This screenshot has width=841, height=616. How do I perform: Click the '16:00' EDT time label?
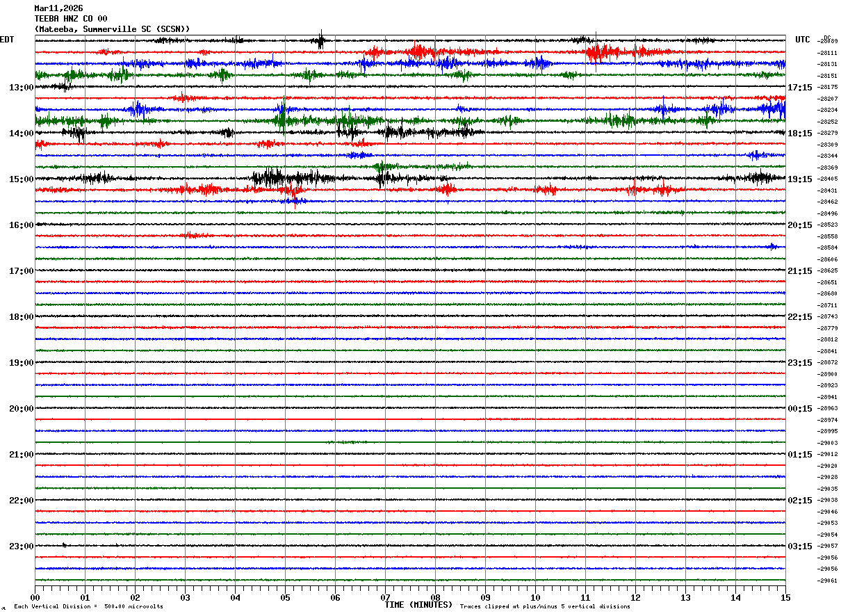(x=22, y=225)
